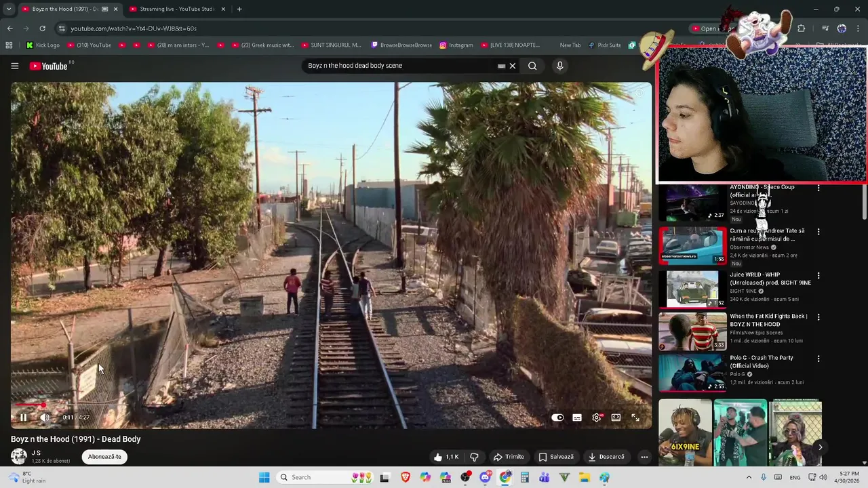
Task: Open Windows Start menu
Action: pyautogui.click(x=264, y=477)
